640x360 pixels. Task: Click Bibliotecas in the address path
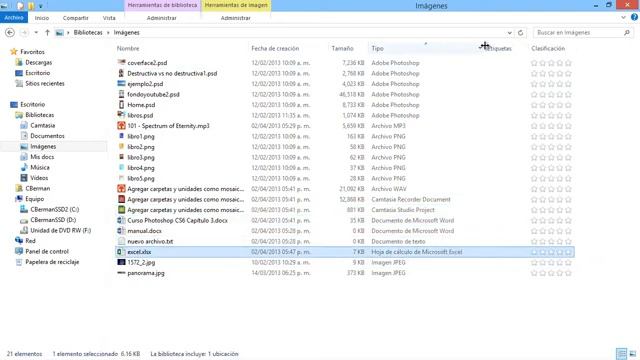pos(88,32)
